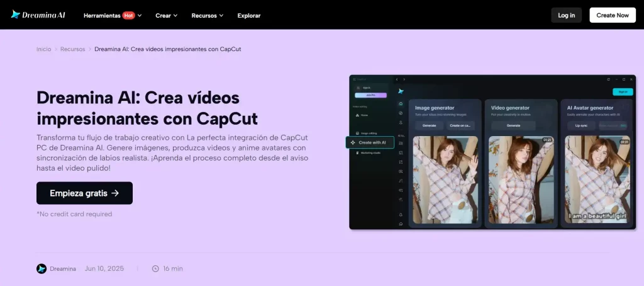644x286 pixels.
Task: Click the clock icon beside 16 min
Action: pos(155,268)
